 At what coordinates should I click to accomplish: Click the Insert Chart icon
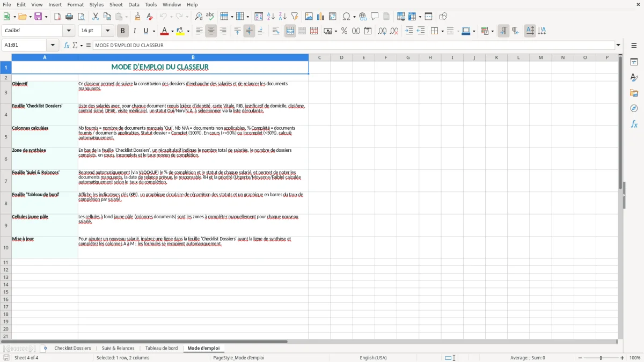[x=321, y=17]
